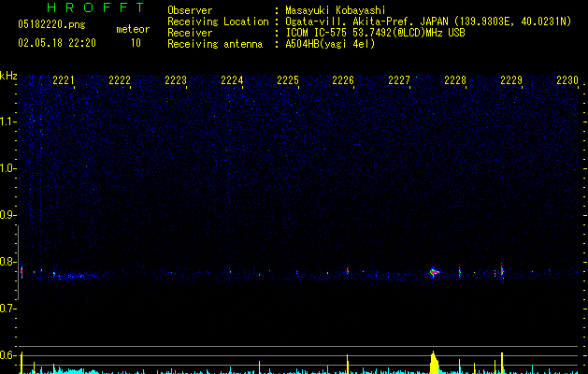Click the 2224 time marker
The width and height of the screenshot is (588, 374).
(x=232, y=80)
